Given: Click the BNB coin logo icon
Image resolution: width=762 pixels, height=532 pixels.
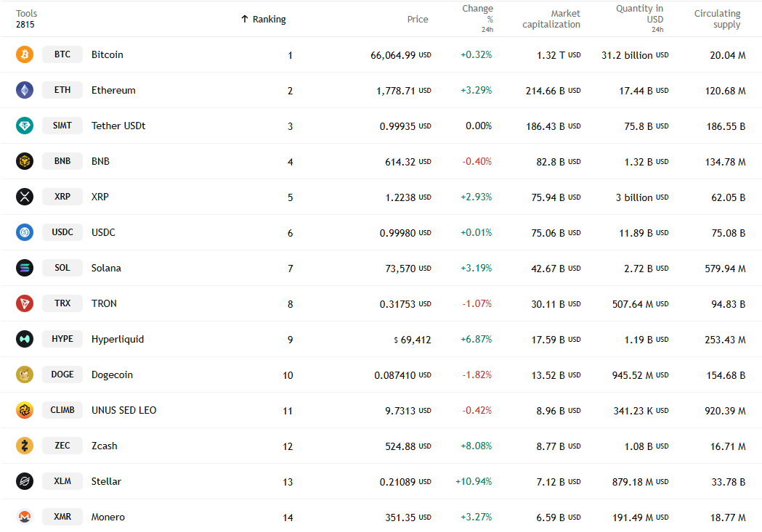Looking at the screenshot, I should tap(25, 161).
